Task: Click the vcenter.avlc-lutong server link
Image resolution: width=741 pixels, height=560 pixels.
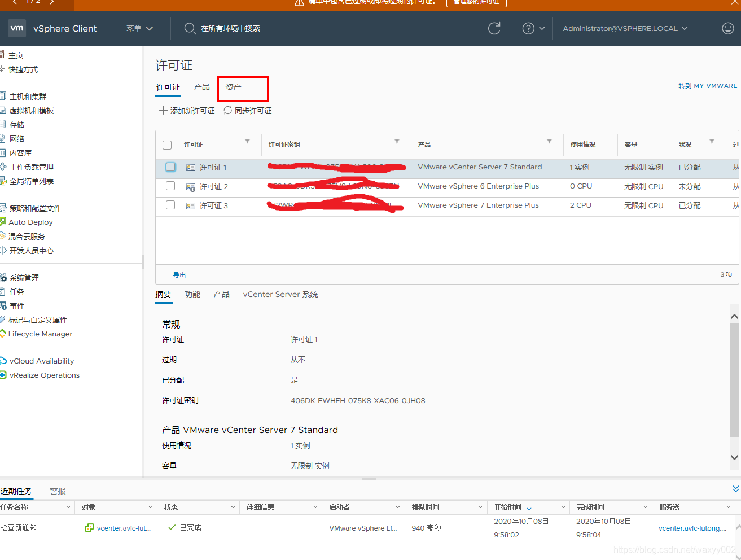Action: 692,528
